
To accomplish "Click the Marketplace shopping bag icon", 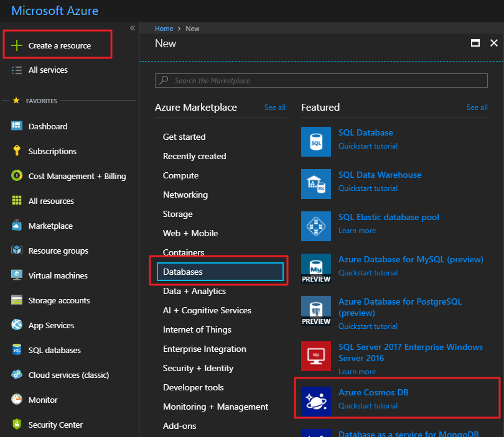I will [x=17, y=225].
